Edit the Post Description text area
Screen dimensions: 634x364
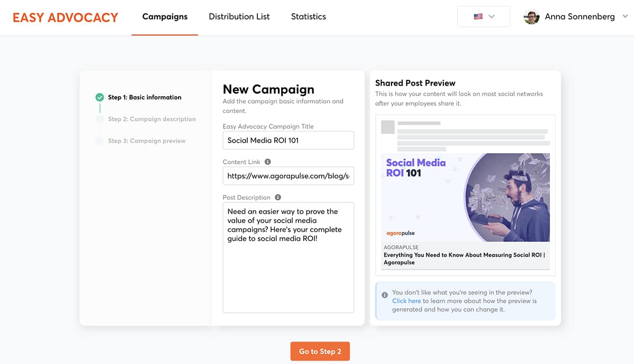[288, 258]
